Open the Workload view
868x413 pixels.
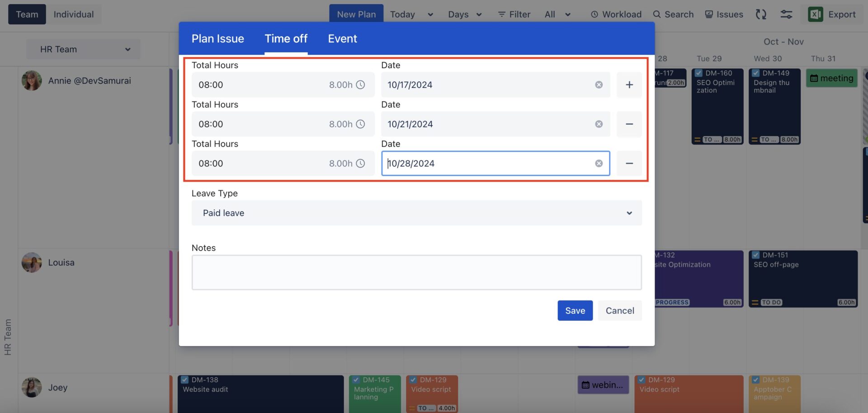click(616, 14)
